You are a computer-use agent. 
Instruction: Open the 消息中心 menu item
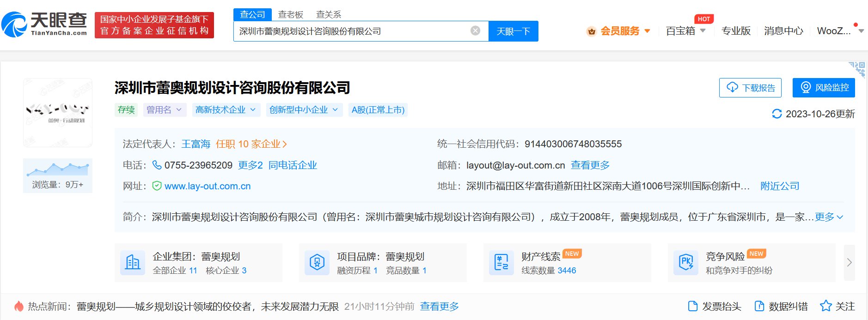(x=783, y=31)
